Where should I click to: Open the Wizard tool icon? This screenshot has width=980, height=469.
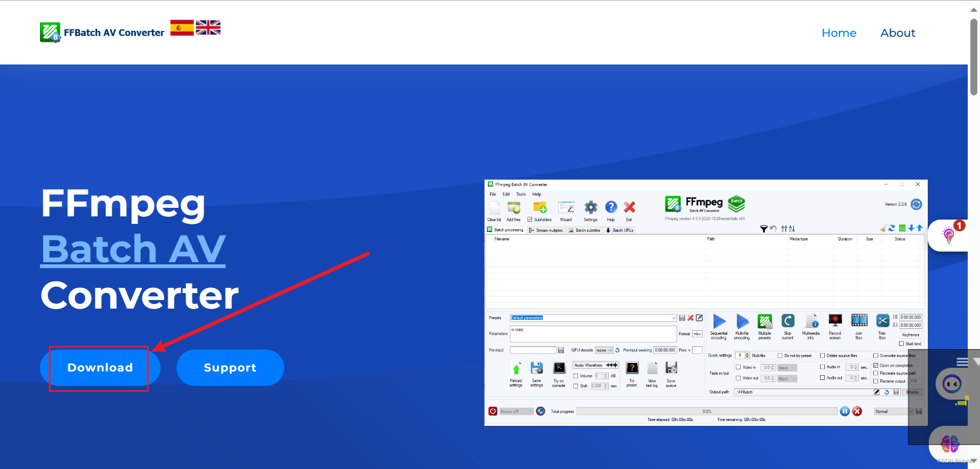pos(566,207)
